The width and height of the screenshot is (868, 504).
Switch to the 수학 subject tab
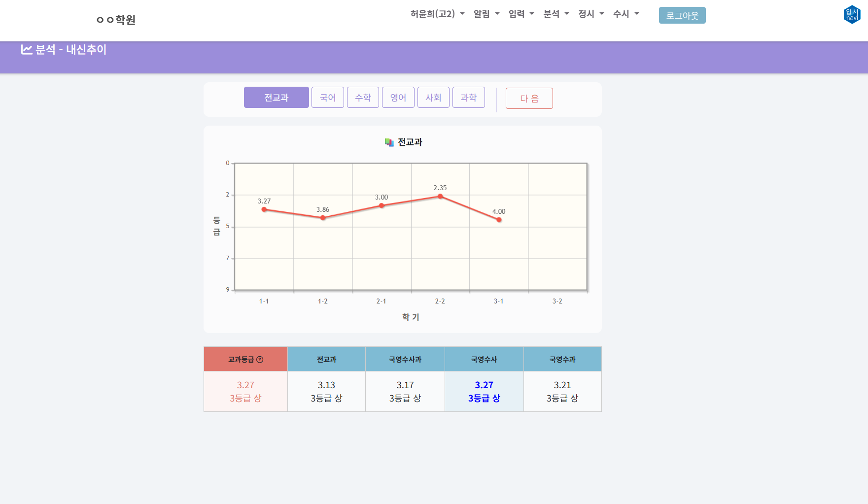coord(363,98)
